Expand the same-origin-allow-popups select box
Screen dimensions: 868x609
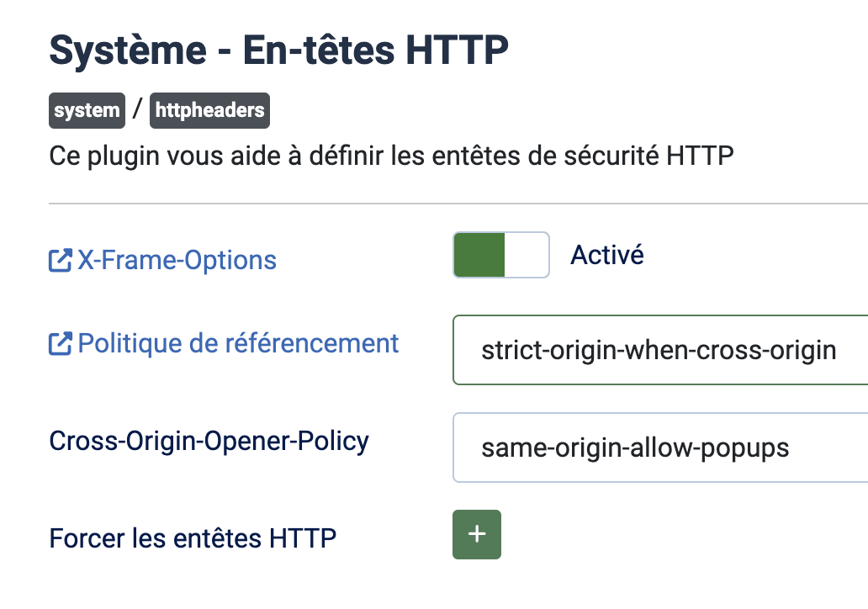pos(659,447)
